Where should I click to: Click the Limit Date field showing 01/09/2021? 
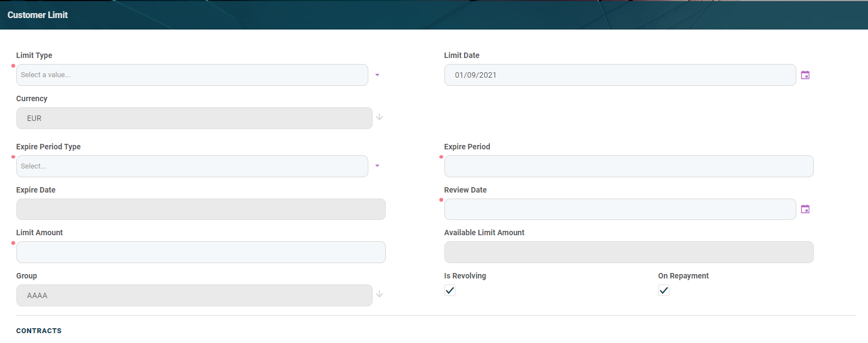[620, 75]
